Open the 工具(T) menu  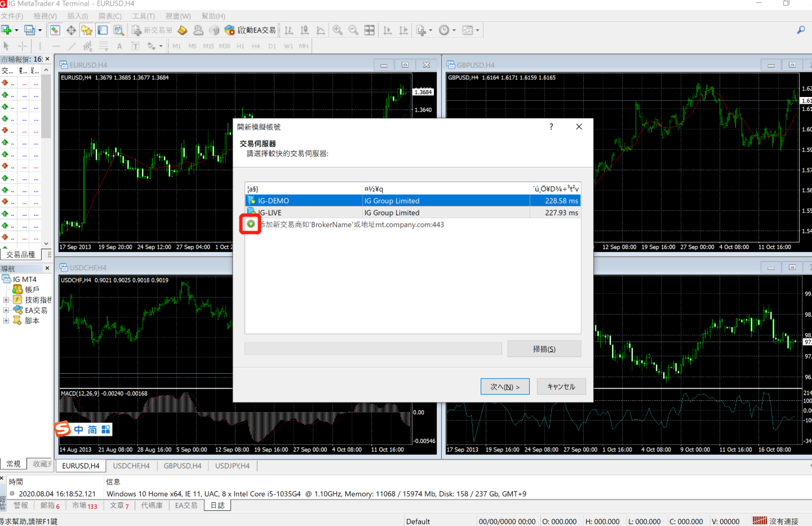tap(143, 16)
